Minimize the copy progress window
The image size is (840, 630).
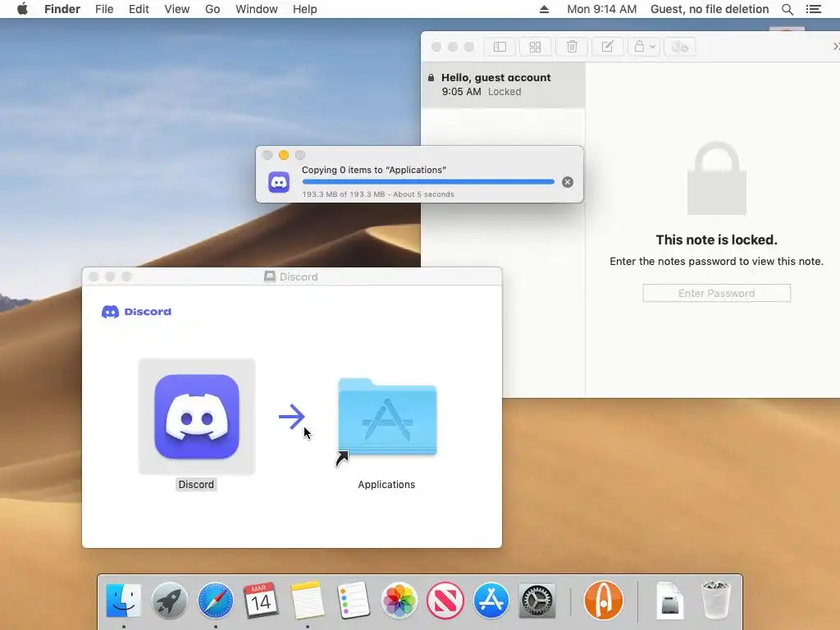pos(284,155)
